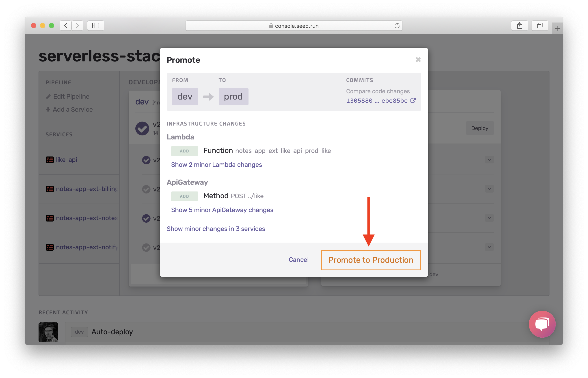Close the Promote dialog with X
Image resolution: width=588 pixels, height=378 pixels.
(418, 60)
